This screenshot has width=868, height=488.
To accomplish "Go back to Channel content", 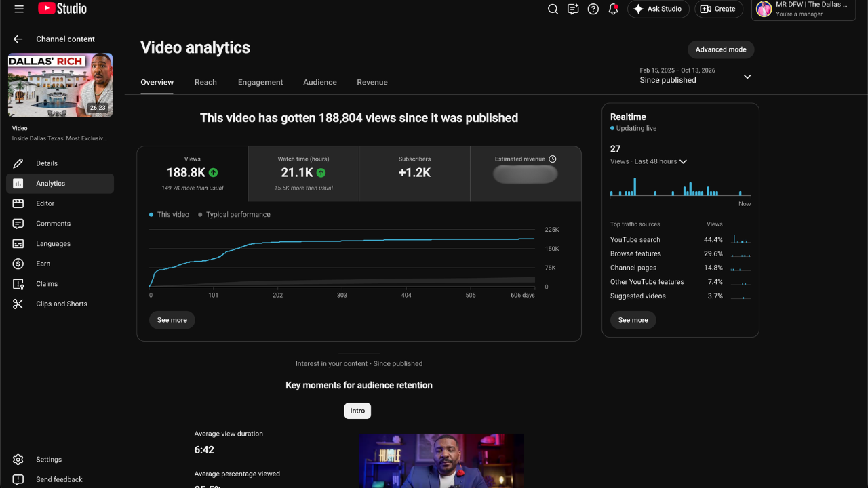I will point(18,39).
